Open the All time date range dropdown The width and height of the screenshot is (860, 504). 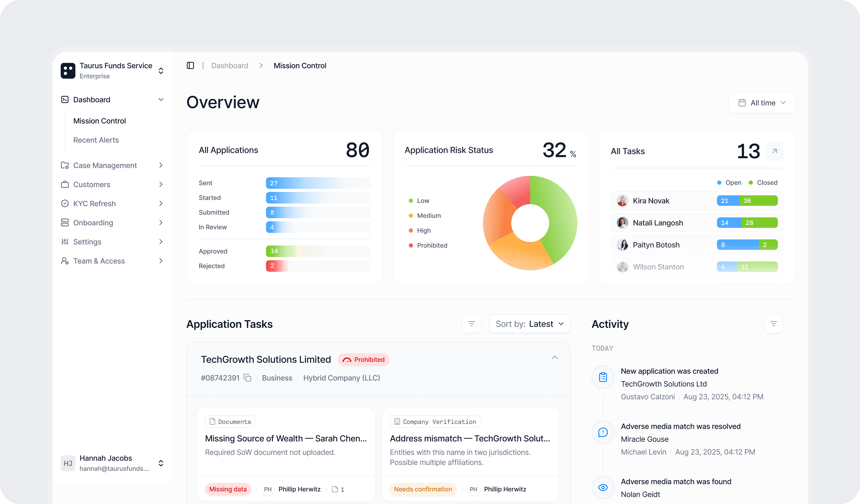[x=762, y=103]
